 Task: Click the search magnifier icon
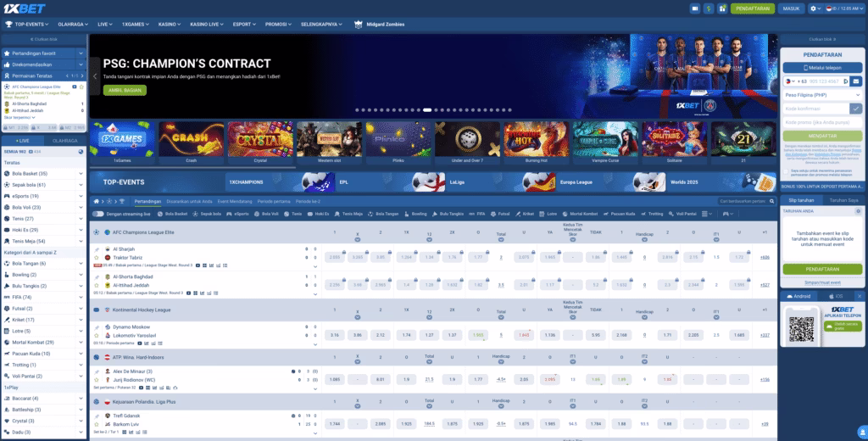tap(771, 201)
